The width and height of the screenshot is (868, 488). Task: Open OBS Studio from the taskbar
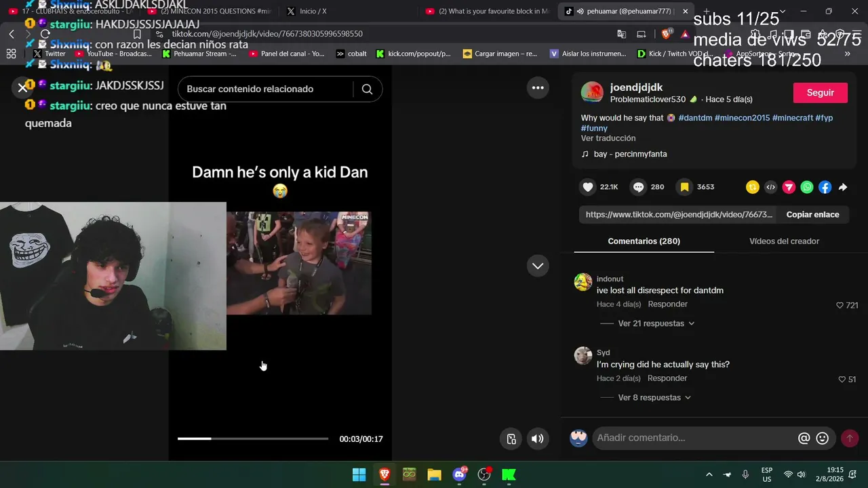[x=484, y=474]
